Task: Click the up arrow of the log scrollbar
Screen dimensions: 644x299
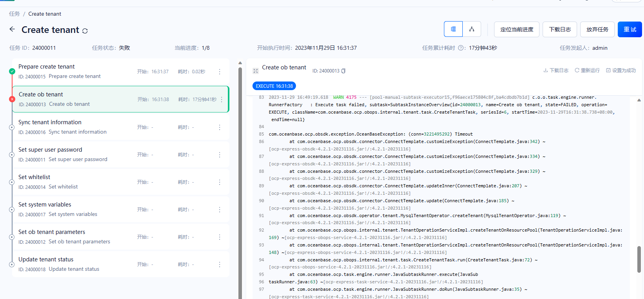Action: (x=639, y=100)
